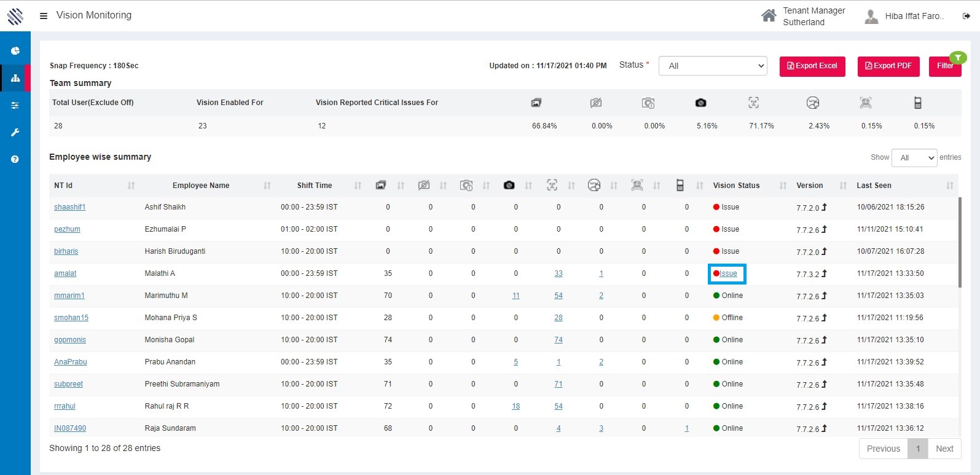The height and width of the screenshot is (475, 980).
Task: Expand the Show entries dropdown
Action: click(x=914, y=158)
